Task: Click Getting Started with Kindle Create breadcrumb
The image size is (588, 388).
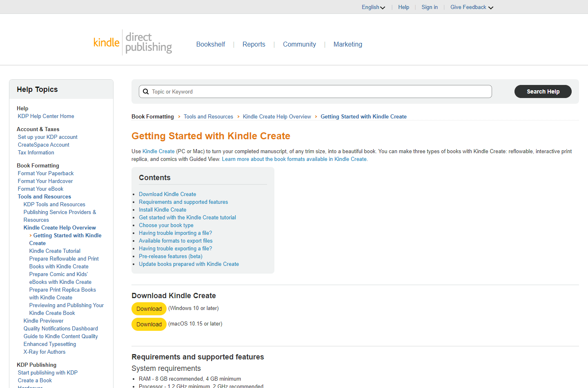Action: [363, 116]
